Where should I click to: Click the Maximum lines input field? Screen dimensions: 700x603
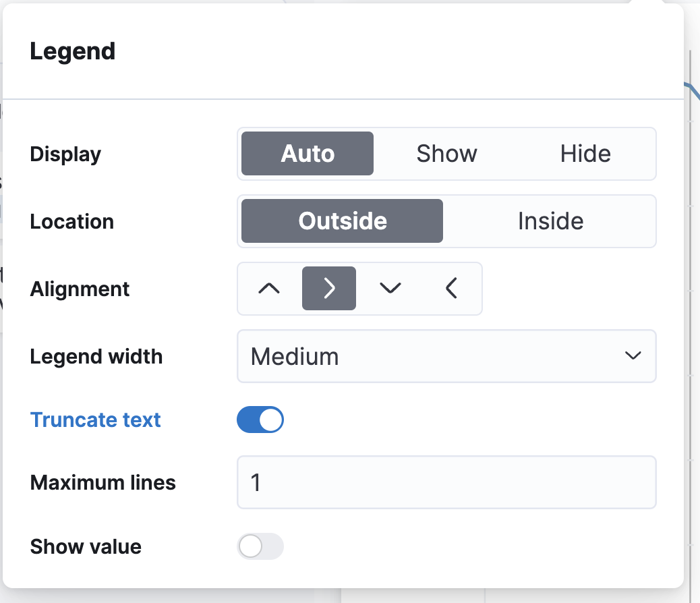446,482
